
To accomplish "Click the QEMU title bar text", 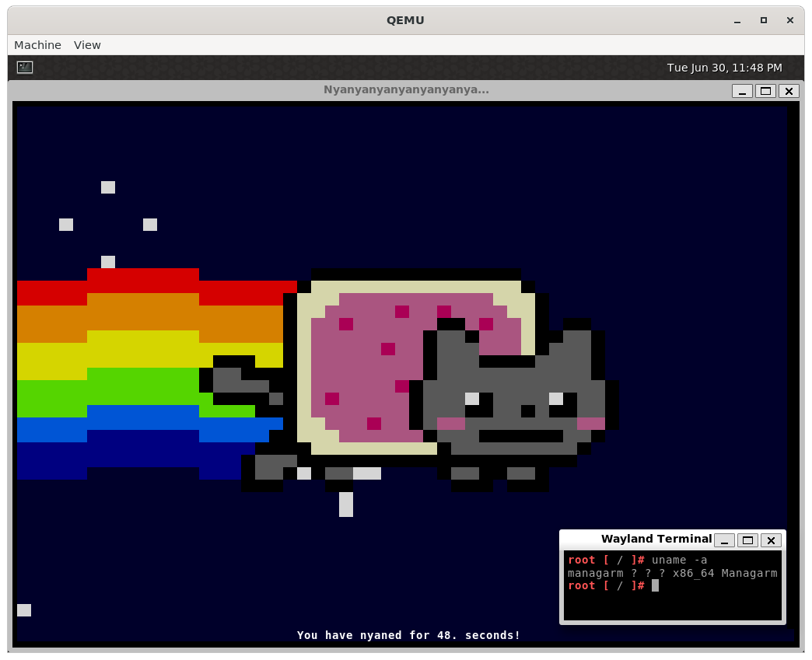I will point(405,20).
